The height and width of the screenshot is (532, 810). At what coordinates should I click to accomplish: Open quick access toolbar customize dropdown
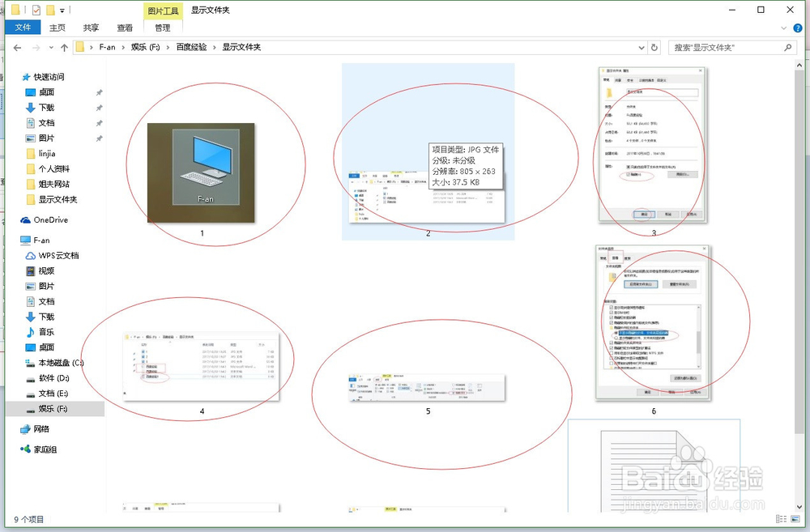62,11
